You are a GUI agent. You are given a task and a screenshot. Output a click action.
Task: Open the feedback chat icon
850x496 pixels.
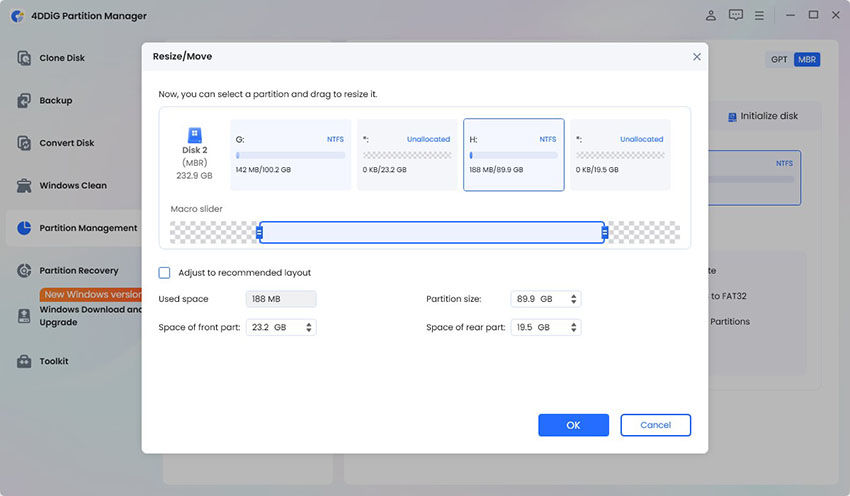(736, 15)
